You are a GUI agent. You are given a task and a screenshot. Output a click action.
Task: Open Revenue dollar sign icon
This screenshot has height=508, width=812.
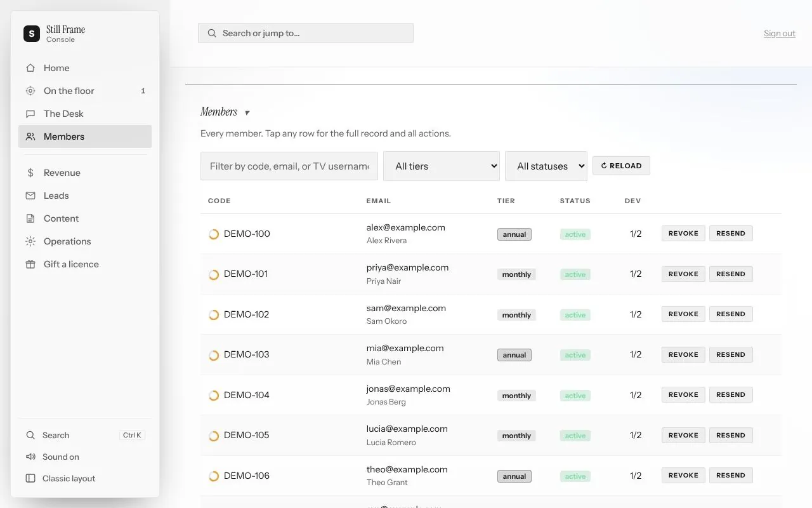[x=30, y=173]
